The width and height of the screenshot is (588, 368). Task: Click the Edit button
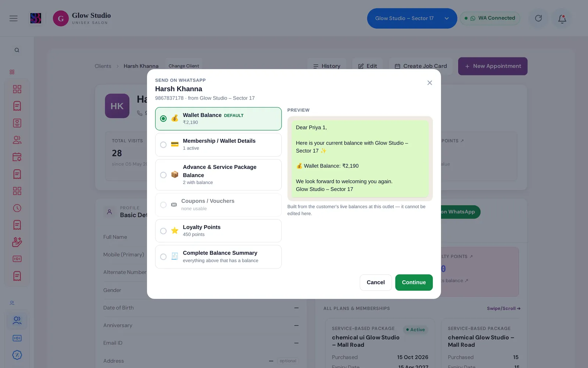pyautogui.click(x=367, y=66)
